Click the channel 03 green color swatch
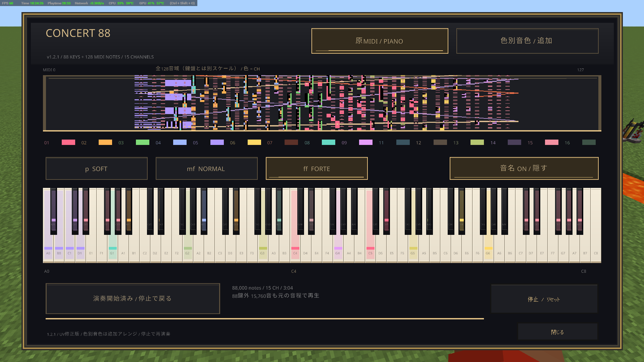This screenshot has width=644, height=362. point(143,142)
